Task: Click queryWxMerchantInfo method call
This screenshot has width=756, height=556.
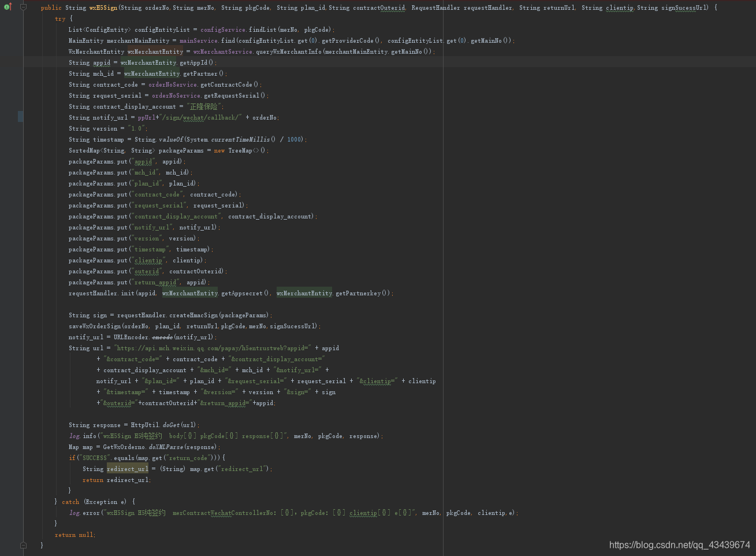Action: [x=289, y=51]
